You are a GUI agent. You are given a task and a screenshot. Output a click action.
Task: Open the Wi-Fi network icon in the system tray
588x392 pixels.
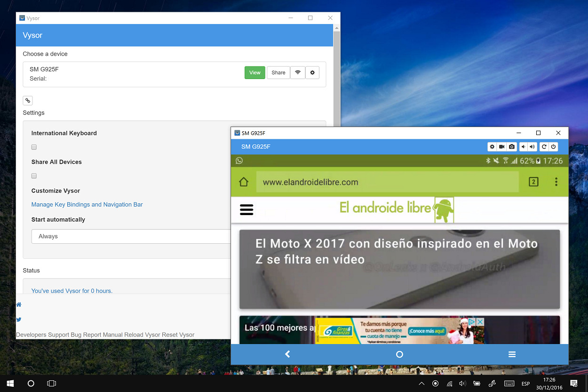click(x=449, y=384)
